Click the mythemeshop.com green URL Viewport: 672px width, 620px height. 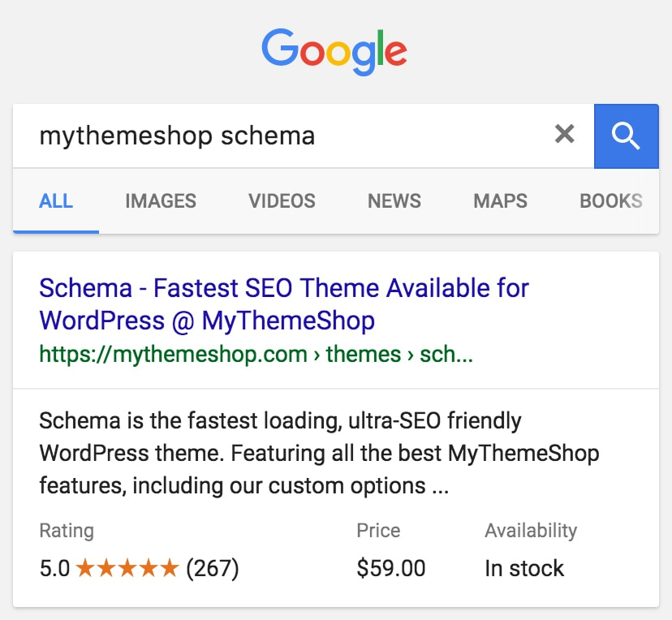coord(256,355)
